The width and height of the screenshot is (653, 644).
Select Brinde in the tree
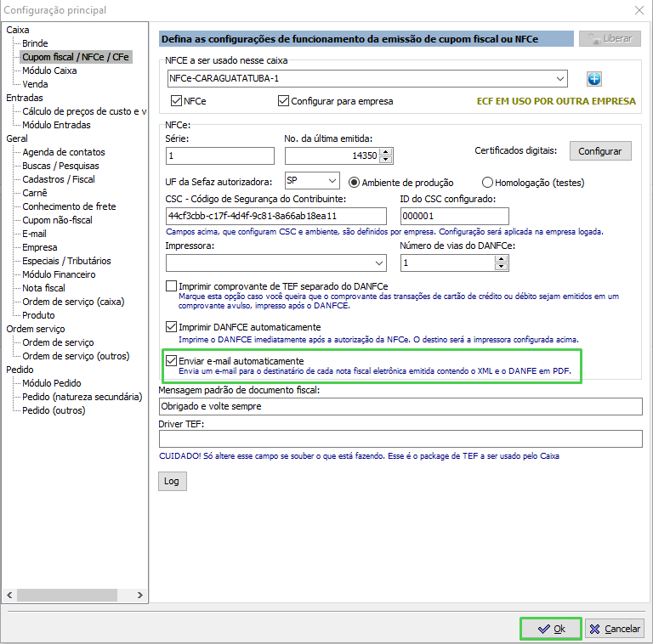point(35,43)
